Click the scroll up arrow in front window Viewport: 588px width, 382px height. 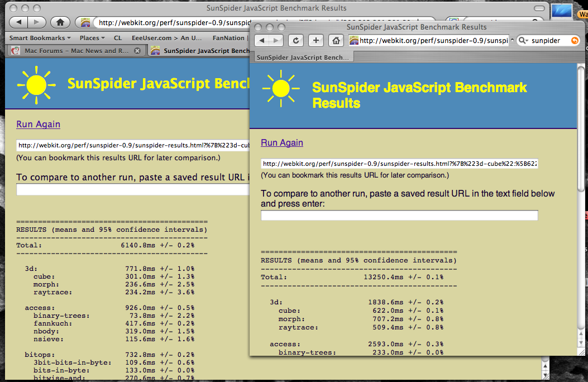point(581,333)
